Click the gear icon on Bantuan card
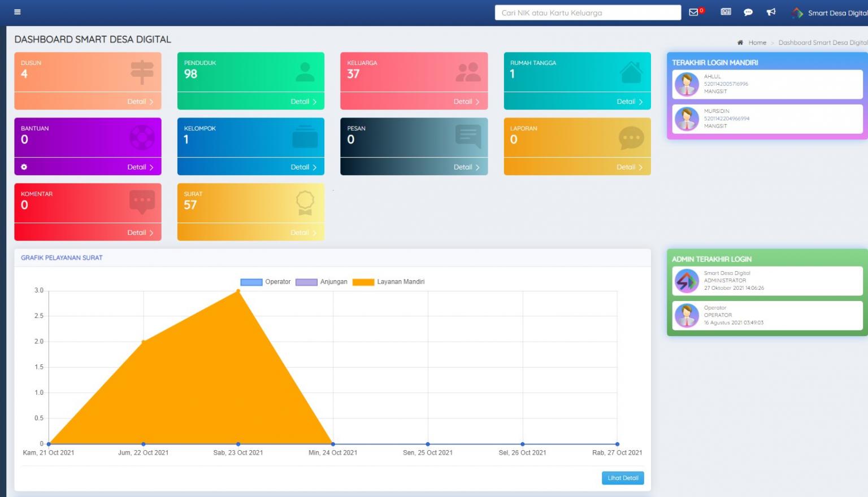Viewport: 868px width, 497px height. pyautogui.click(x=24, y=167)
